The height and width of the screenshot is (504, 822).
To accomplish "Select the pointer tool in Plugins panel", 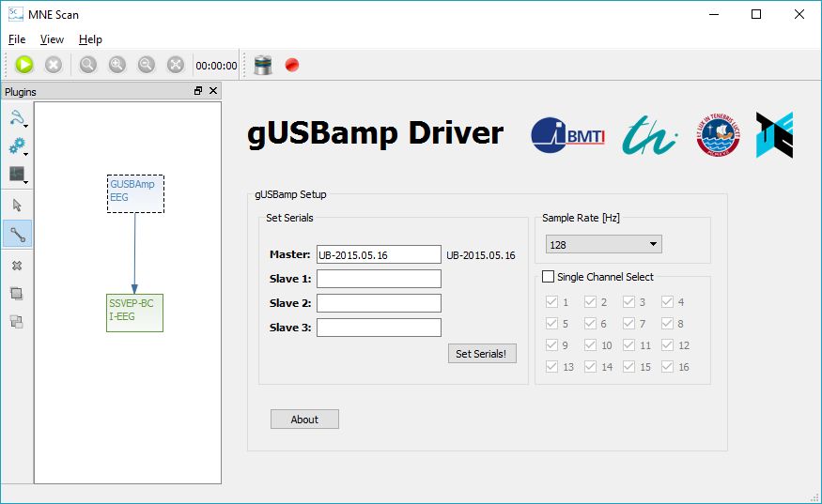I will (17, 206).
